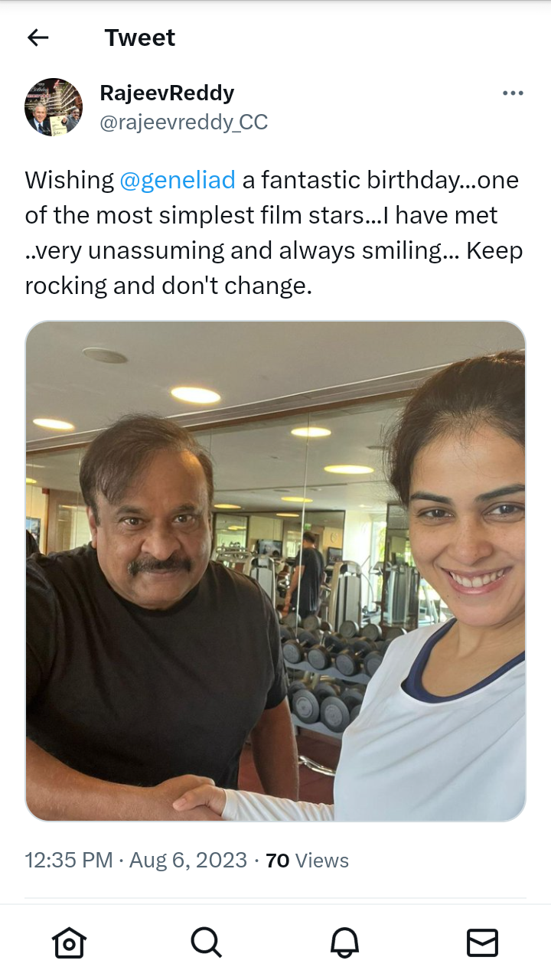551x980 pixels.
Task: Tap the Tweet header title
Action: pos(140,38)
